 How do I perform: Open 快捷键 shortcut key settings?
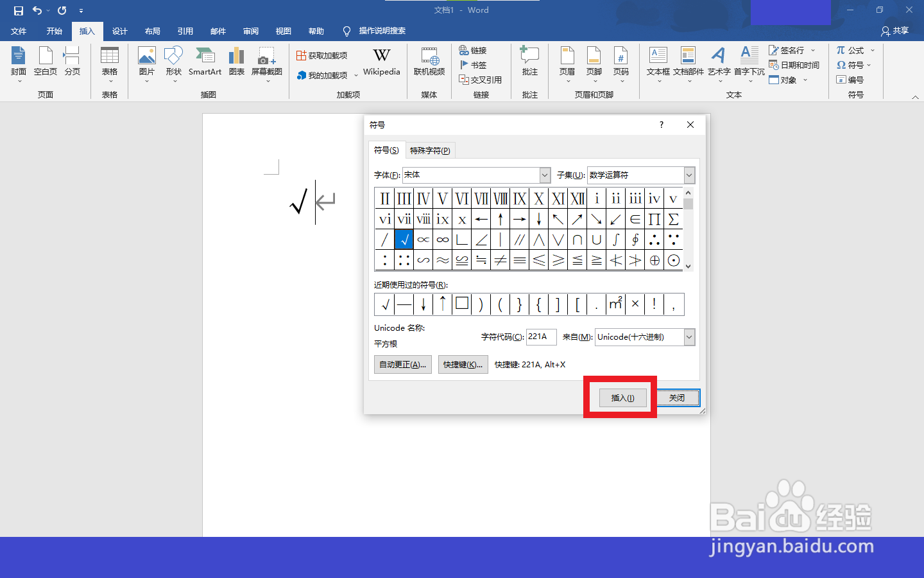point(463,364)
